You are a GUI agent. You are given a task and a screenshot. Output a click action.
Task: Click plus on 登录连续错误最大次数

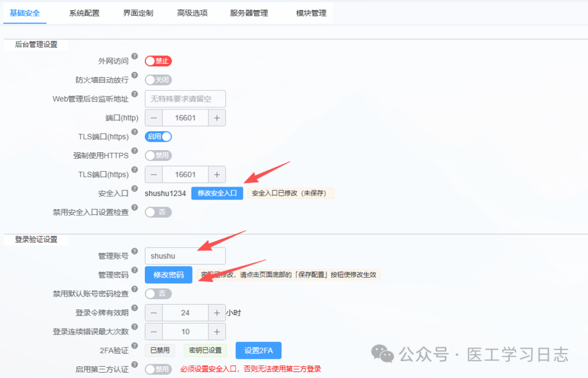pyautogui.click(x=217, y=332)
